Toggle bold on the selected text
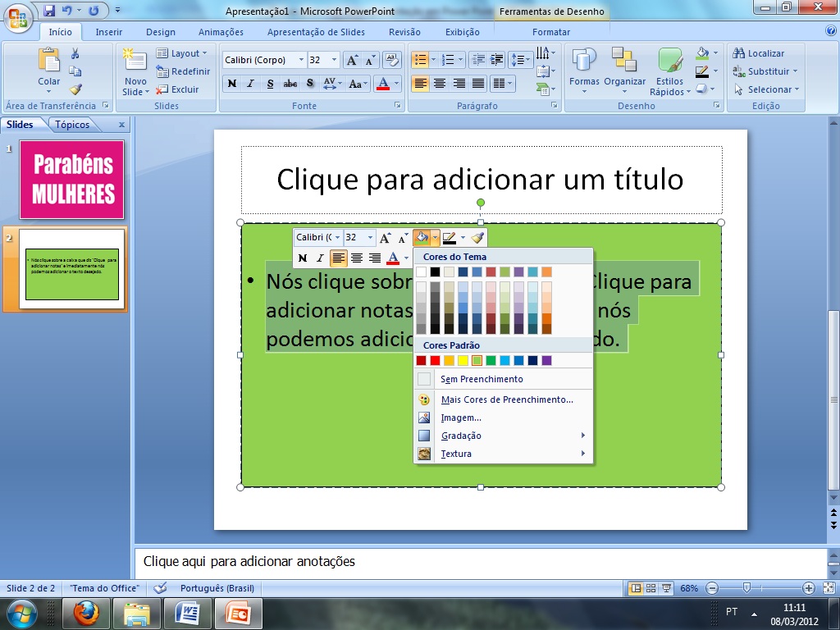Viewport: 840px width, 630px height. (232, 84)
